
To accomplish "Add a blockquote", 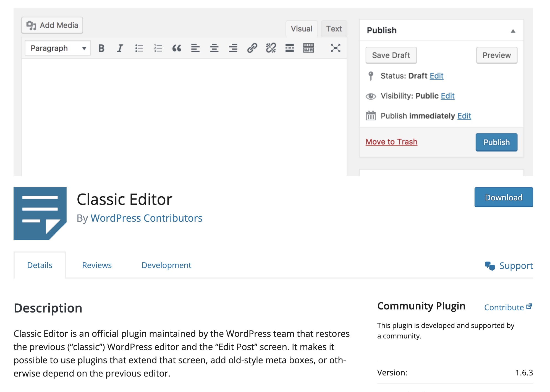I will pyautogui.click(x=177, y=48).
